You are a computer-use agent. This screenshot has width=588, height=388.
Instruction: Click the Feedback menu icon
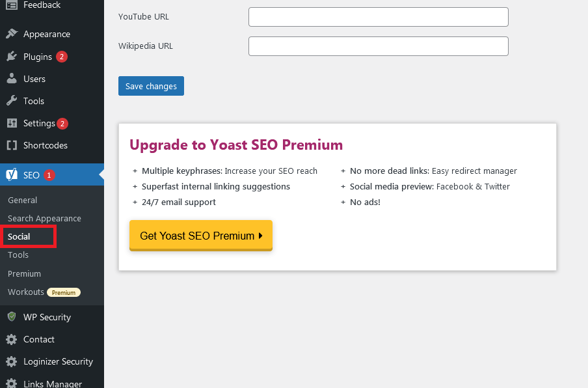(x=12, y=5)
